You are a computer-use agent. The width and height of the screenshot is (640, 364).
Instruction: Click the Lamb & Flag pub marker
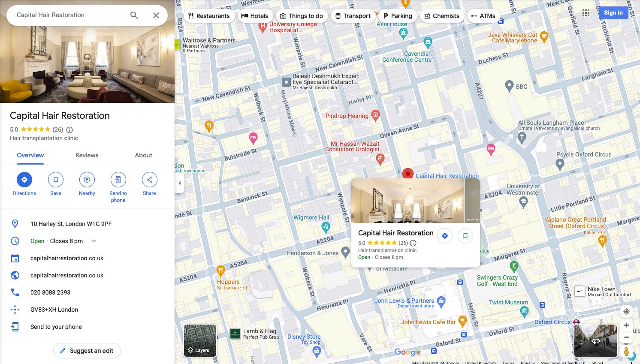point(235,334)
